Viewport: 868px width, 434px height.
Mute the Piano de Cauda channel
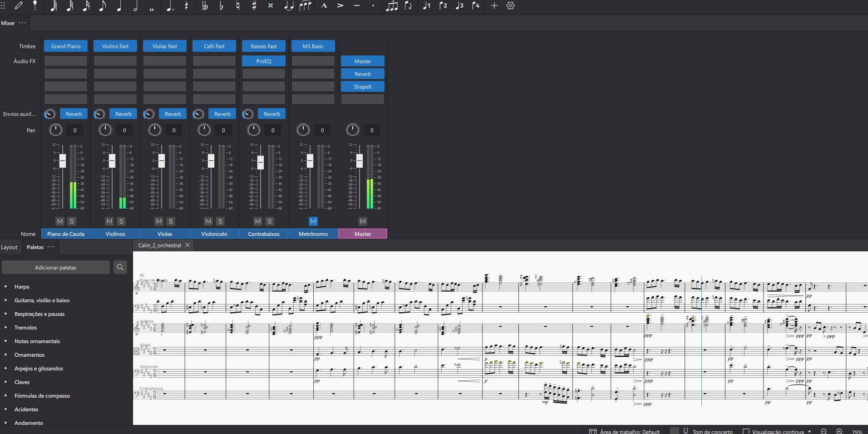coord(60,221)
